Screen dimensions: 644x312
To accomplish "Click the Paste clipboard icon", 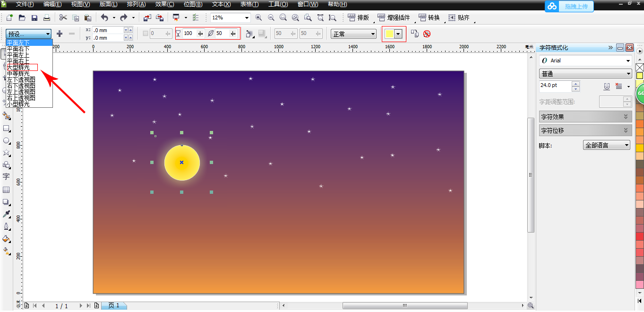I will tap(88, 18).
